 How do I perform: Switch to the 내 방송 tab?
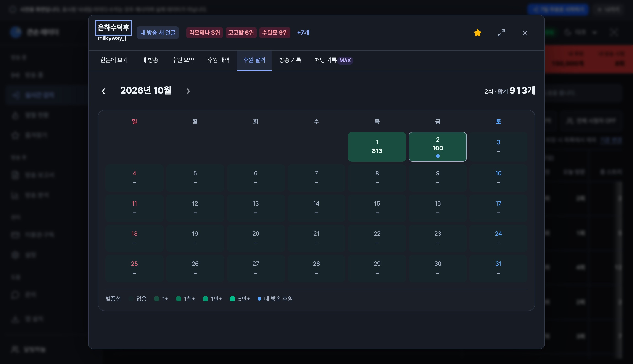[150, 60]
